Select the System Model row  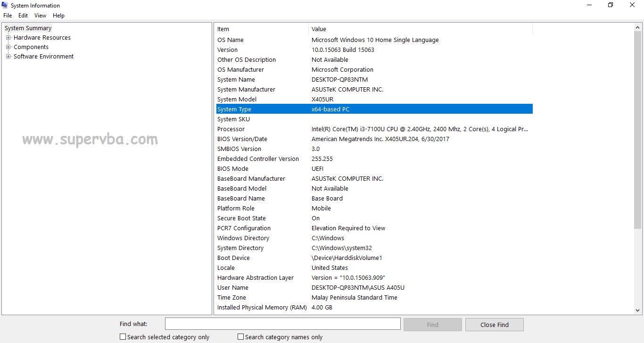pyautogui.click(x=374, y=100)
